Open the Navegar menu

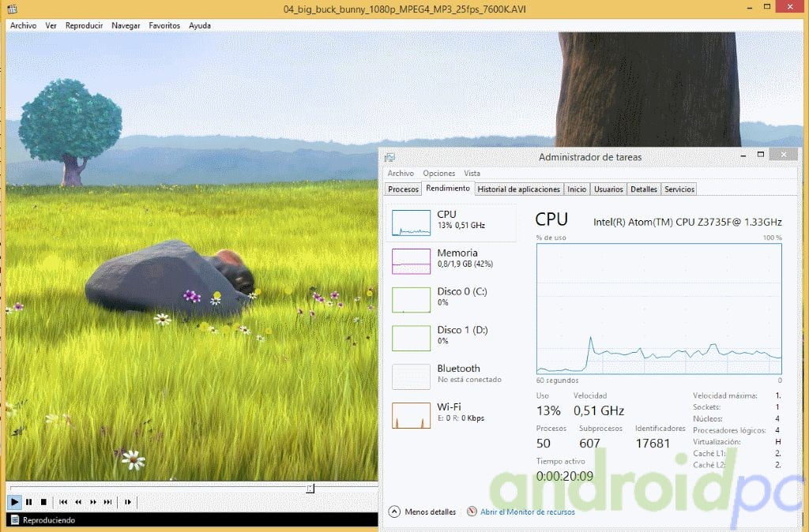[x=126, y=25]
